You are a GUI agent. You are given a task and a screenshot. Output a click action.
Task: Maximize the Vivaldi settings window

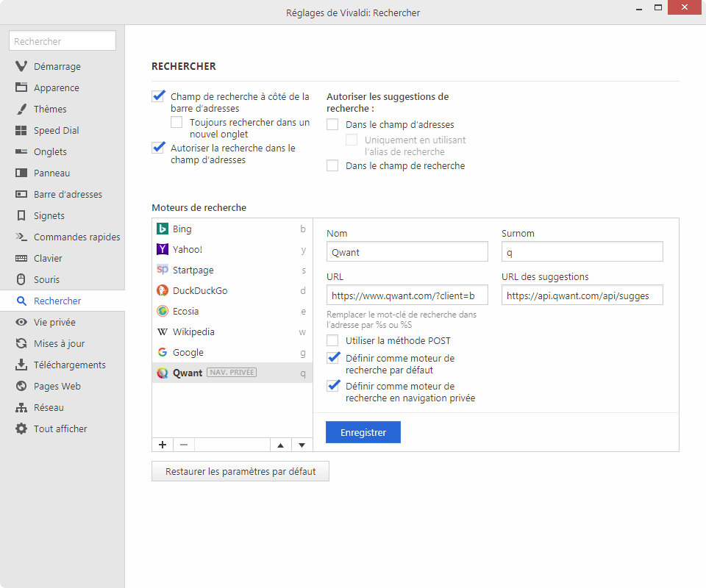tap(657, 7)
